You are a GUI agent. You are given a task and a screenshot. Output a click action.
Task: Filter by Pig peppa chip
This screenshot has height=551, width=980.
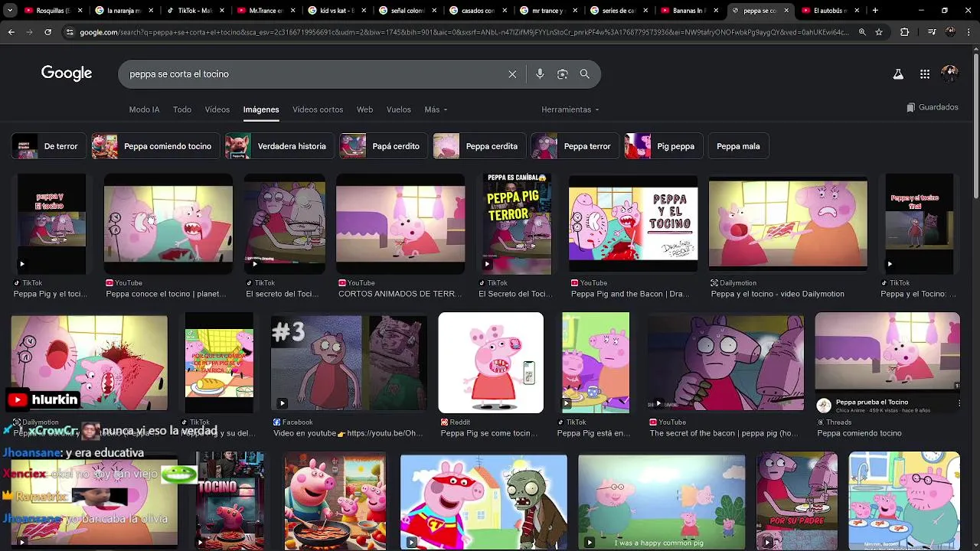pyautogui.click(x=664, y=146)
